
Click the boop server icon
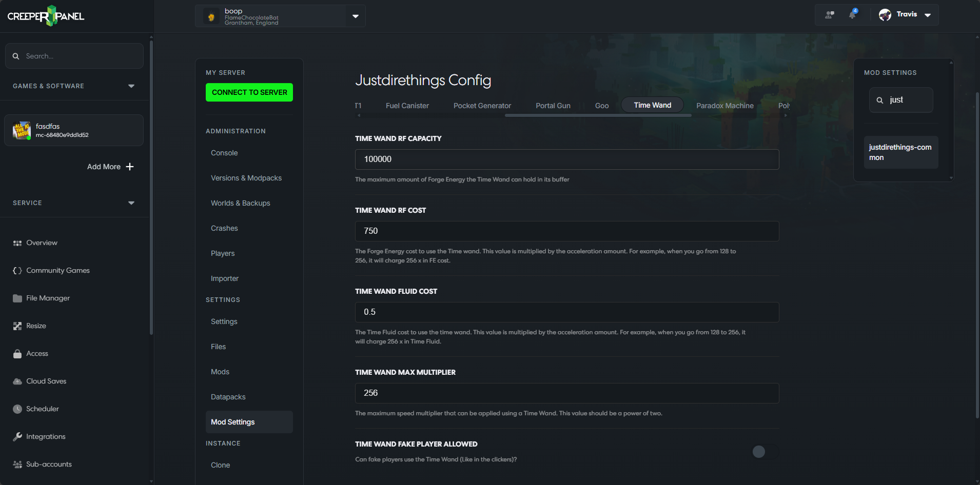click(x=211, y=17)
